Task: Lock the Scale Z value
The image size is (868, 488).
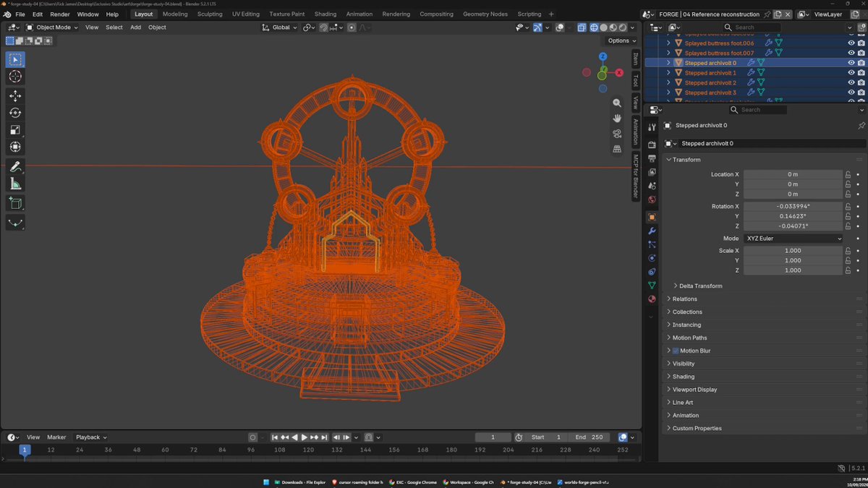Action: [x=848, y=270]
